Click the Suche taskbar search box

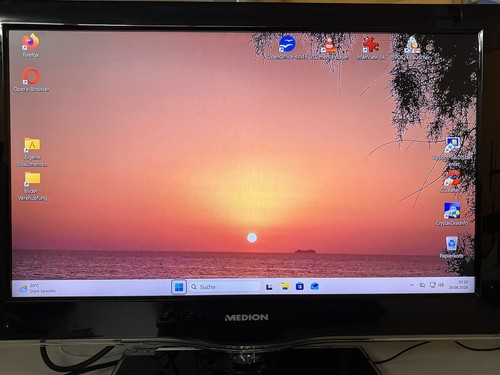(225, 287)
